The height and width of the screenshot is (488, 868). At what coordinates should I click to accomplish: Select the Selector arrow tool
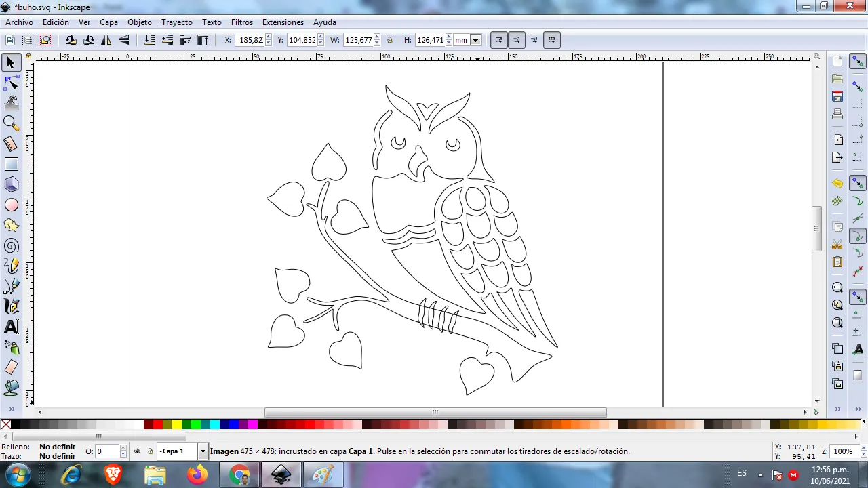[x=11, y=62]
